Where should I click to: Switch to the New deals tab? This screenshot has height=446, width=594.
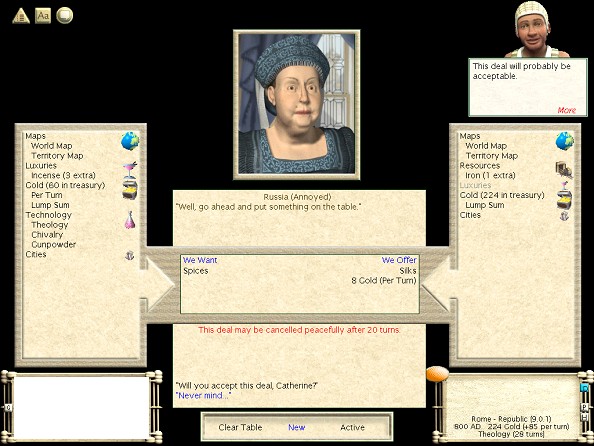(297, 427)
